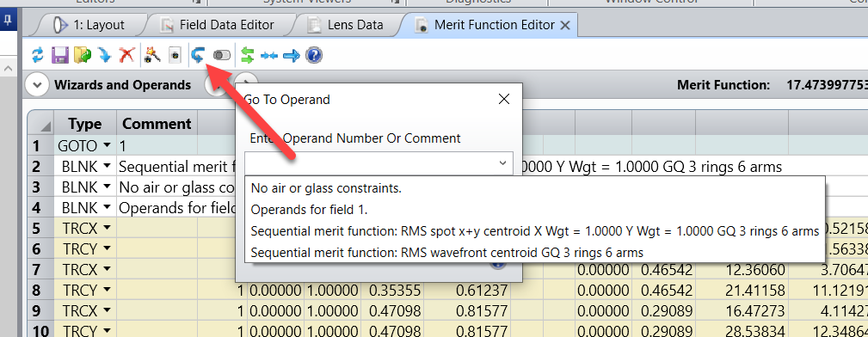
Task: Click the Type column header
Action: click(x=84, y=123)
